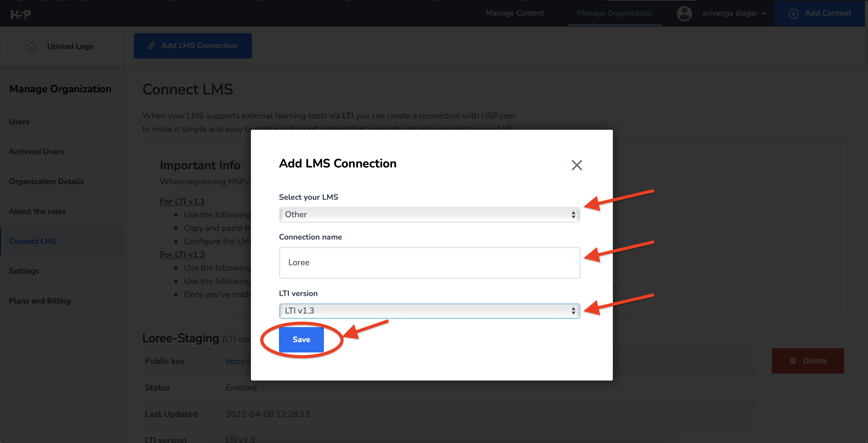Viewport: 868px width, 443px height.
Task: Click the Connection name text field
Action: click(429, 263)
